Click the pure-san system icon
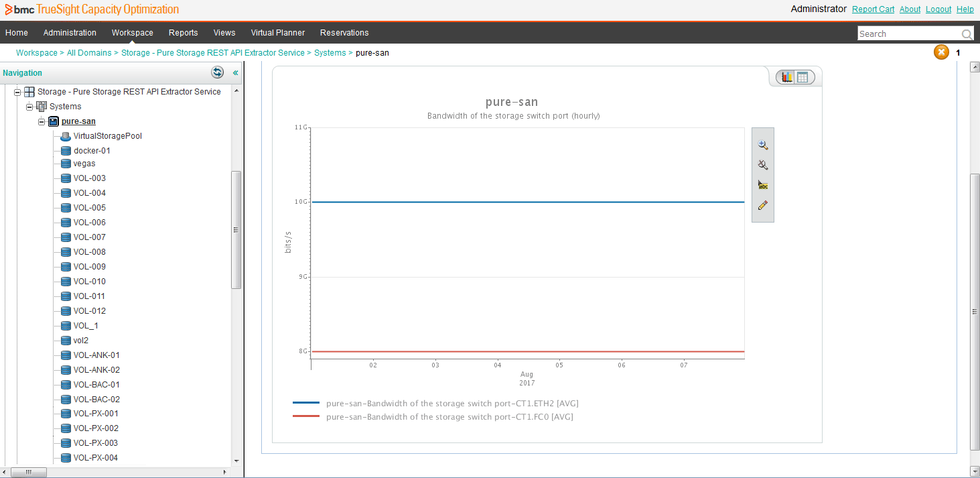Viewport: 980px width, 478px height. 54,121
